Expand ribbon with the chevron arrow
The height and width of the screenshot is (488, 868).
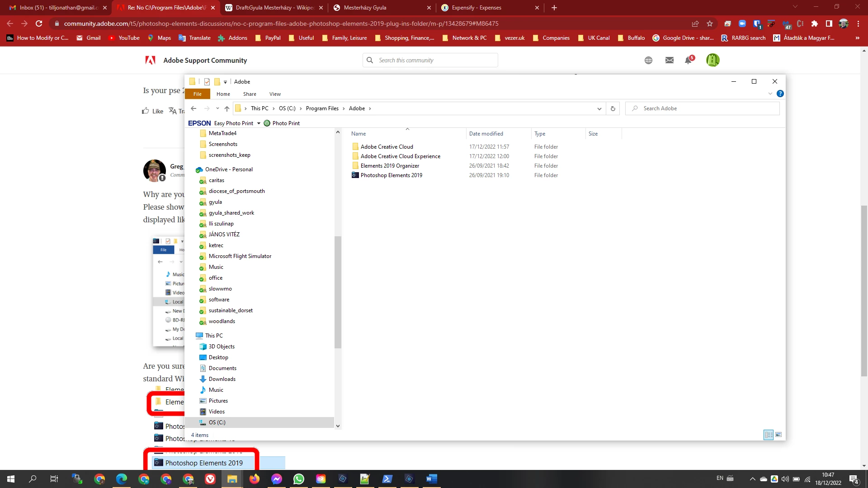point(770,94)
